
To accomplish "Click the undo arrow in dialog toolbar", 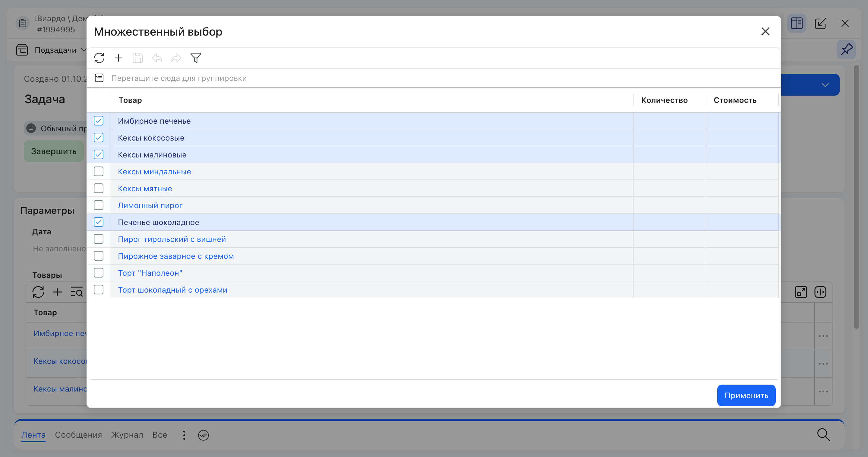I will click(x=157, y=58).
